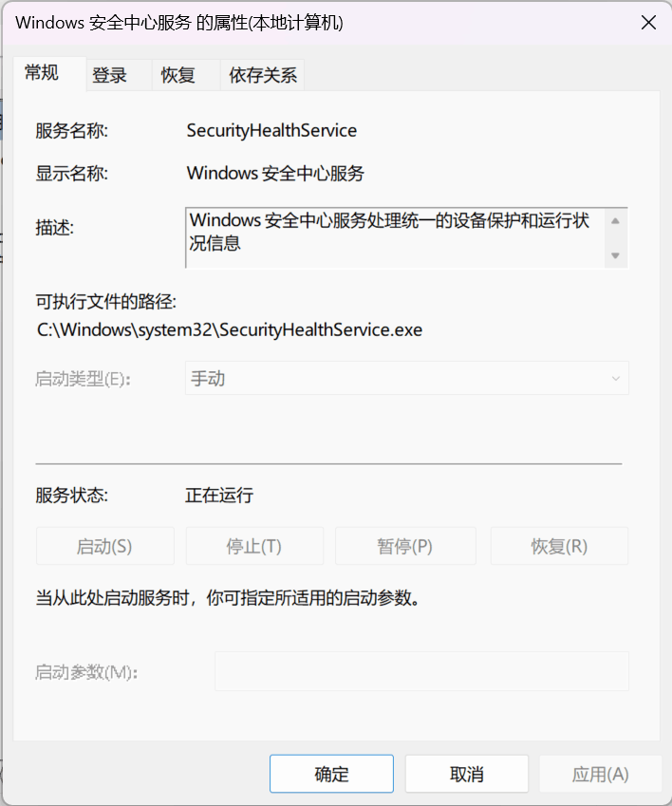The height and width of the screenshot is (806, 672).
Task: Expand the 启动类型 dropdown showing 手动
Action: tap(407, 379)
